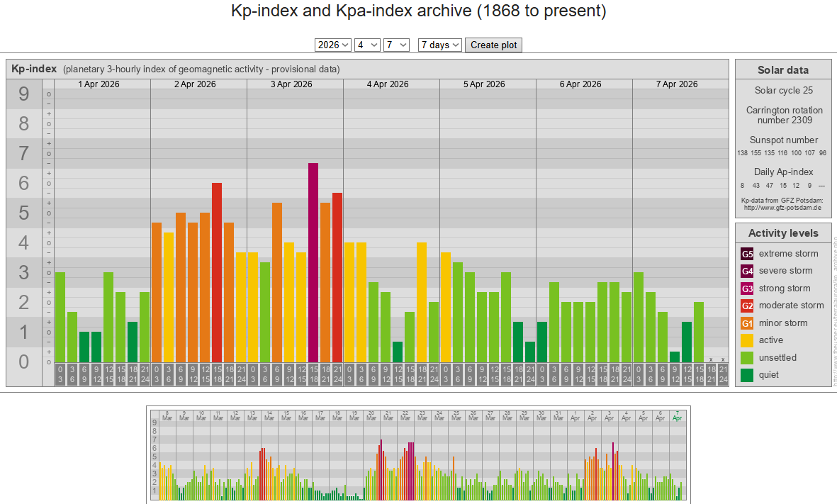The height and width of the screenshot is (504, 837).
Task: Click the G3 strong storm legend icon
Action: pos(747,289)
